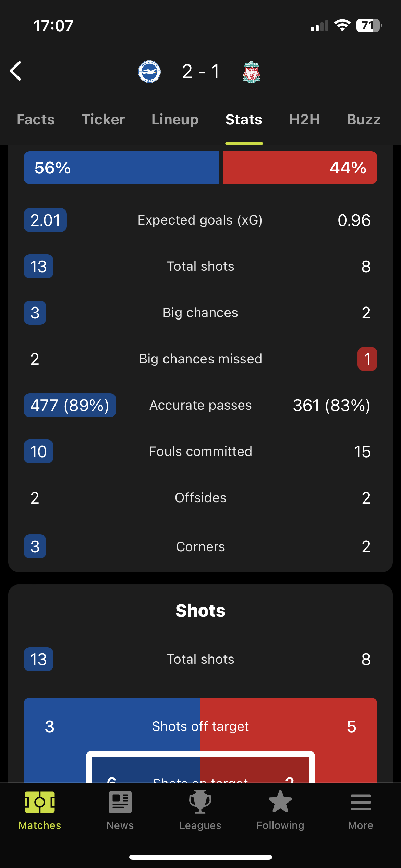
Task: Tap the Shots off target area
Action: [x=200, y=726]
